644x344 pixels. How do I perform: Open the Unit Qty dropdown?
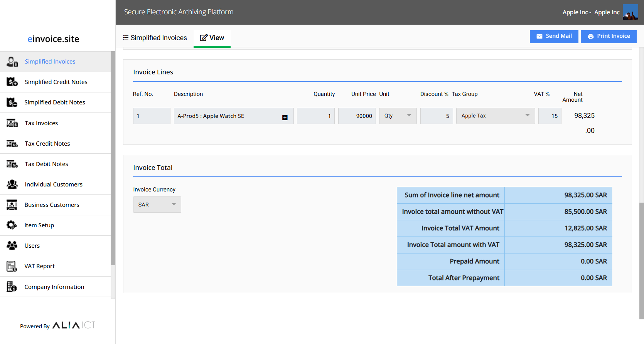click(398, 116)
